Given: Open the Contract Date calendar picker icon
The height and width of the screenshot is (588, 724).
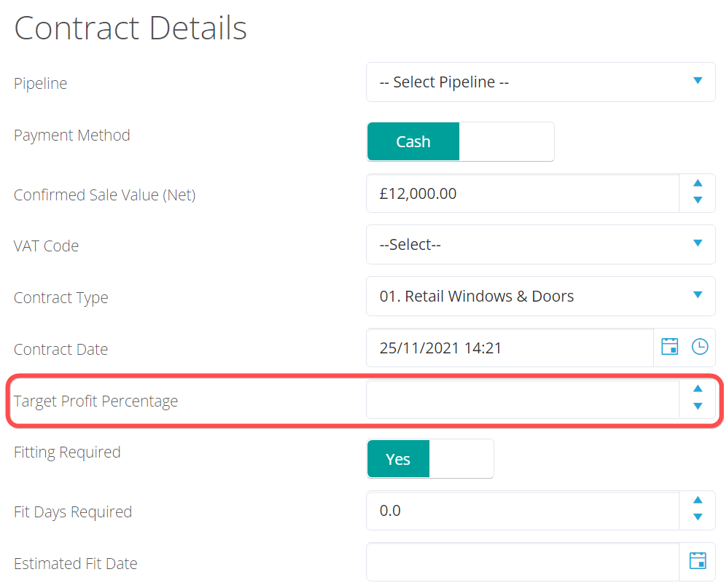Looking at the screenshot, I should pos(669,347).
